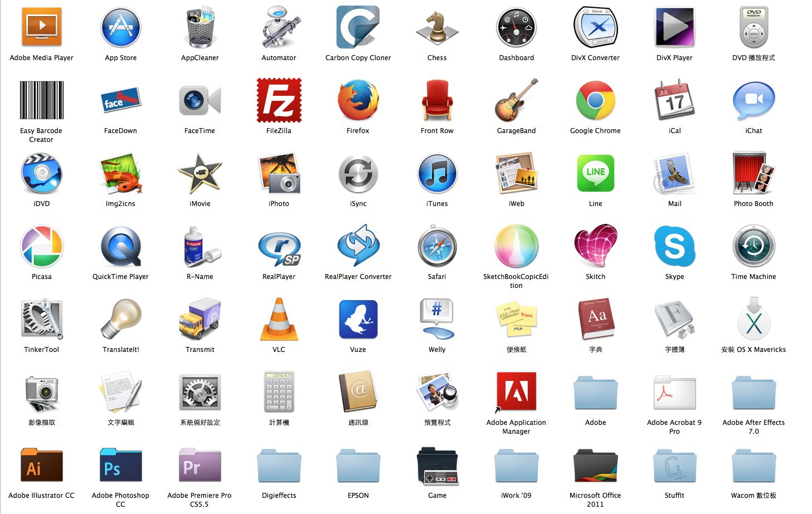Image resolution: width=812 pixels, height=514 pixels.
Task: Click the TinkerTool wrench icon
Action: click(42, 319)
